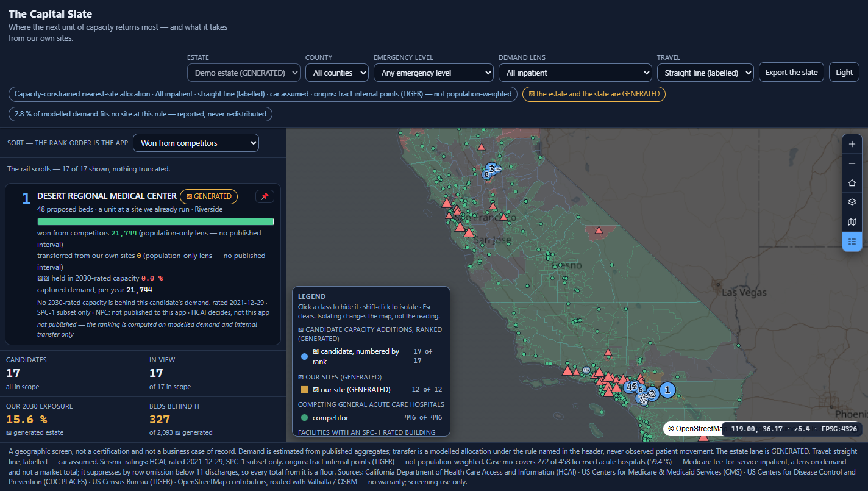Zoom in on the map
This screenshot has height=491, width=868.
click(852, 144)
